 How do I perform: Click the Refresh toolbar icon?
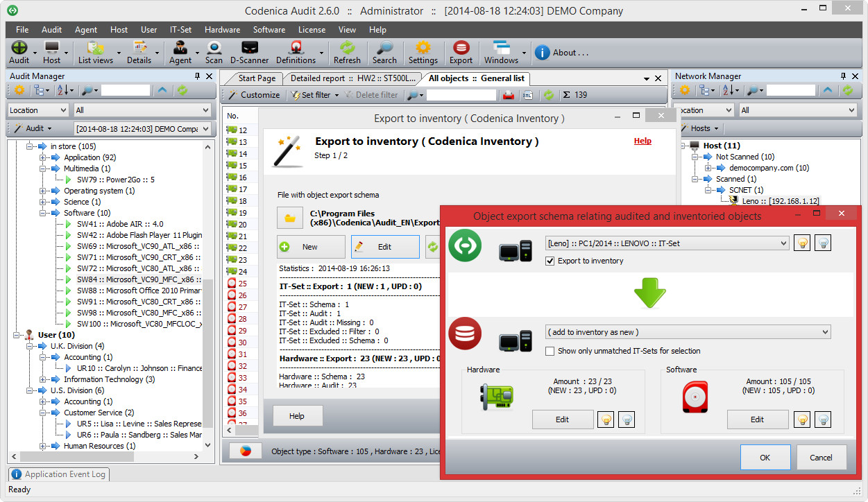click(x=347, y=48)
